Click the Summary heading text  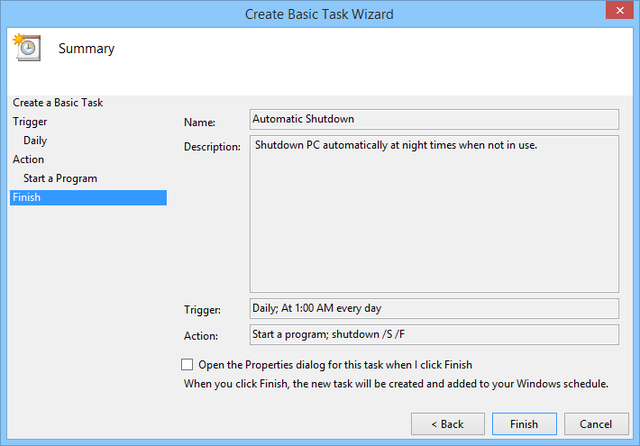(87, 49)
